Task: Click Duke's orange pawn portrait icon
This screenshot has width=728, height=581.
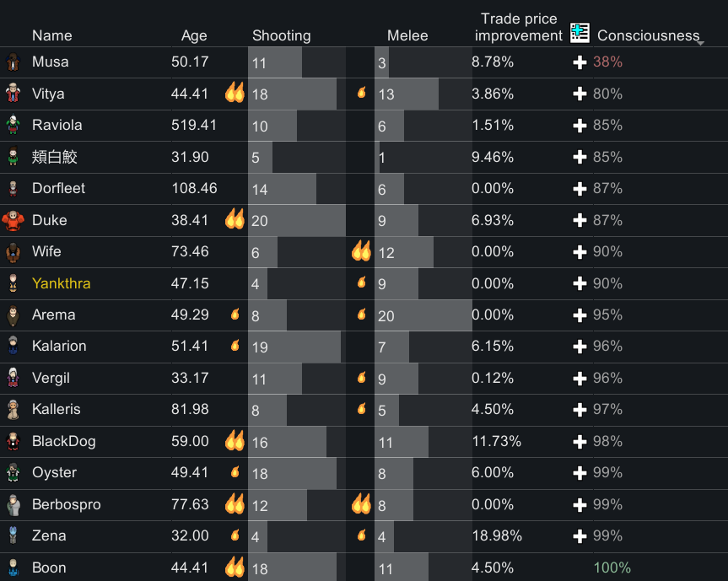Action: click(x=13, y=220)
